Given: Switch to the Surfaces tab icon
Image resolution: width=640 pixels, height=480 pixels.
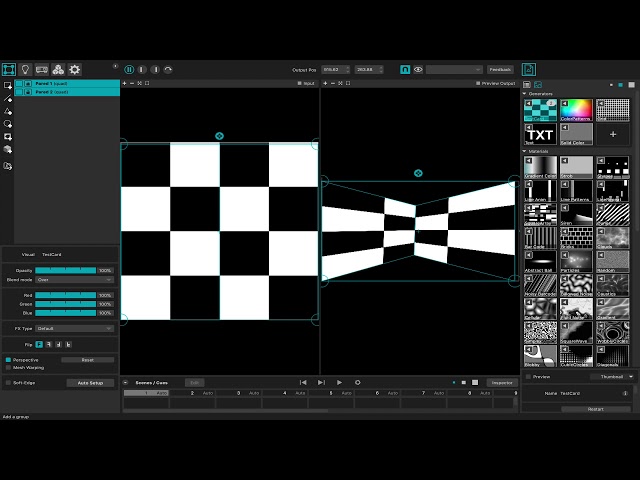Looking at the screenshot, I should tap(9, 69).
